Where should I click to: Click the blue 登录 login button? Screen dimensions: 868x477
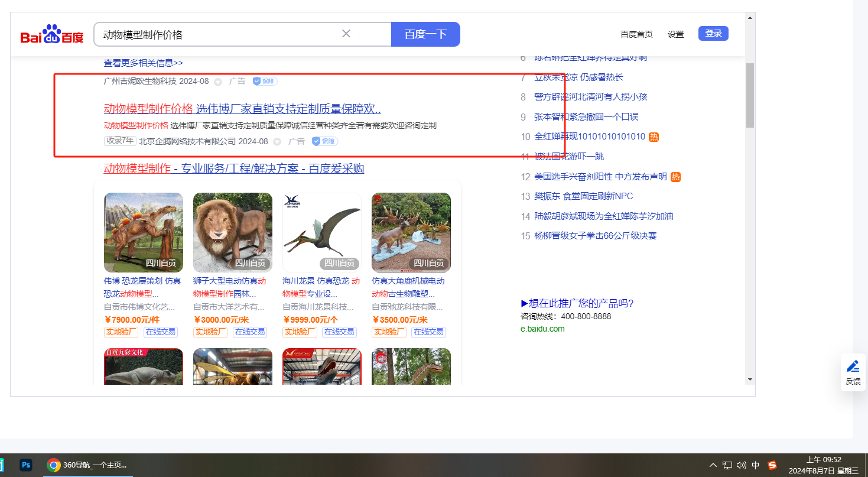[x=713, y=34]
